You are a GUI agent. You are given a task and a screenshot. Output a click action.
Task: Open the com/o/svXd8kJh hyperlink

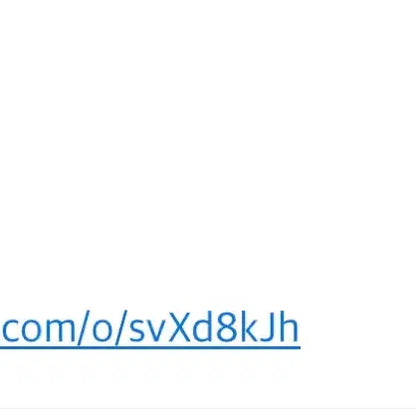point(150,328)
